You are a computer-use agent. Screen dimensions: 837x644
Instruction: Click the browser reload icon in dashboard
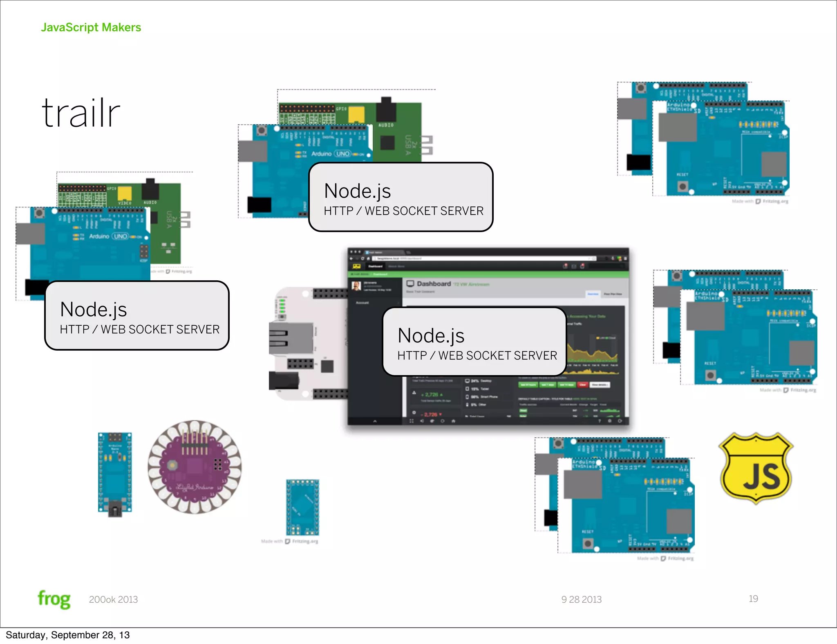[362, 259]
